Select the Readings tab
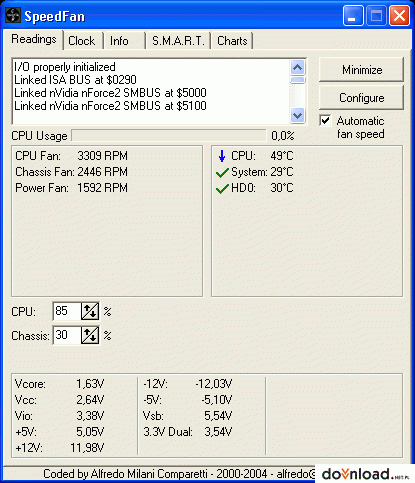415x483 pixels. (x=34, y=39)
